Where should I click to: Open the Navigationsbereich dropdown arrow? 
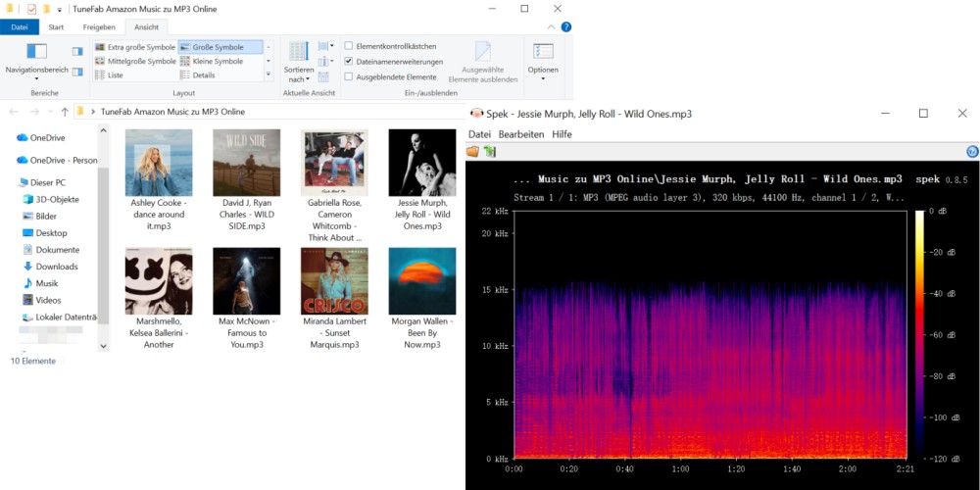point(37,78)
